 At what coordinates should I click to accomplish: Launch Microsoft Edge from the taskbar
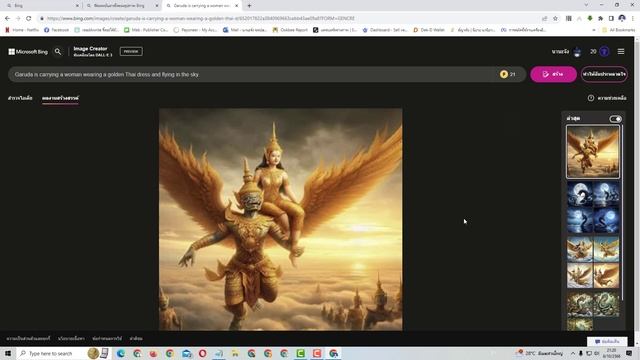121,353
